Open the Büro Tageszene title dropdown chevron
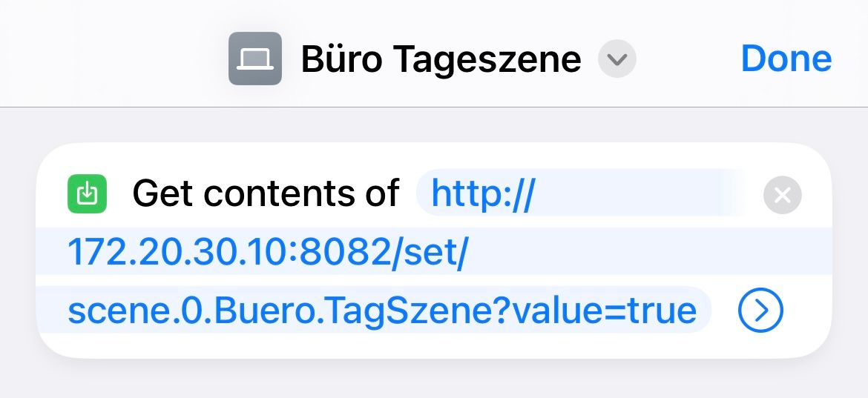868x398 pixels. 617,59
